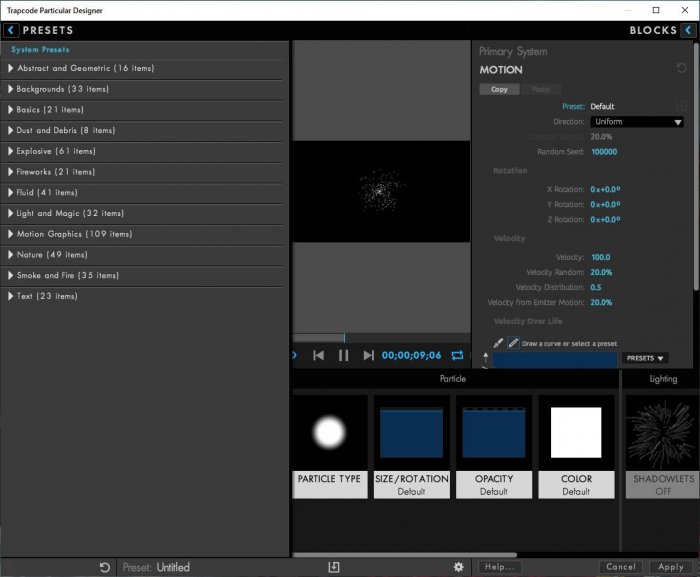This screenshot has height=577, width=700.
Task: Click the preview timeline progress bar
Action: pos(381,338)
